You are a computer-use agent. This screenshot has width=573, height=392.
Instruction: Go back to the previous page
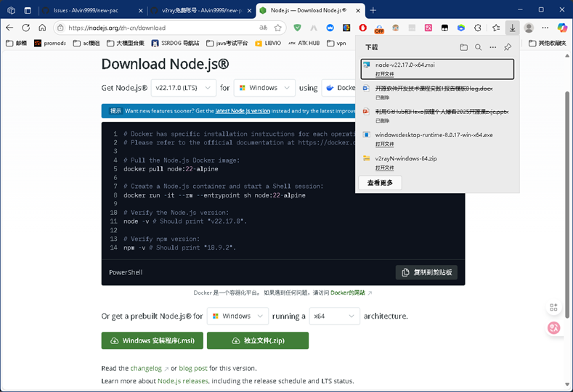(9, 28)
